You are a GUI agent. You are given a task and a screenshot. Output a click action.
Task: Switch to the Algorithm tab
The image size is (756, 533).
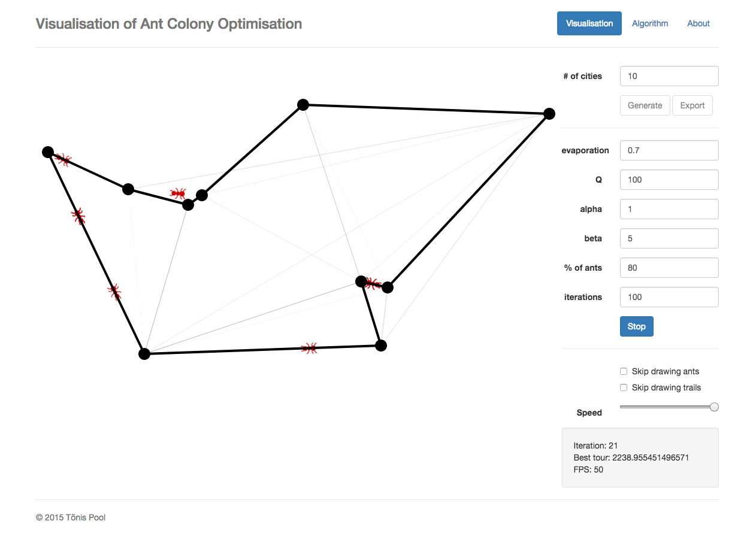click(x=650, y=23)
